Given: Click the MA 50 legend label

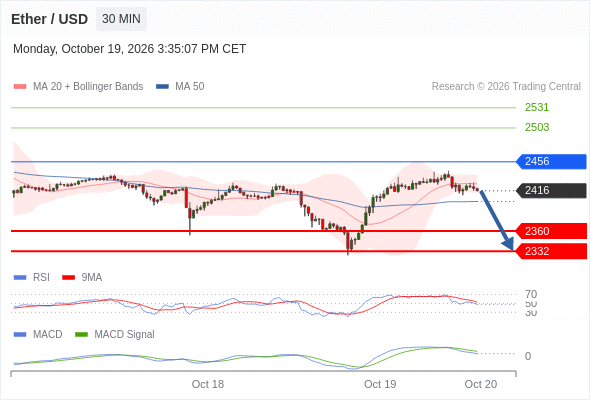Looking at the screenshot, I should [x=190, y=87].
